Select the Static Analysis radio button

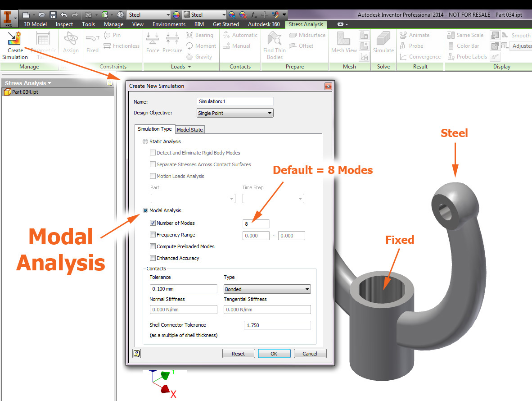point(145,141)
